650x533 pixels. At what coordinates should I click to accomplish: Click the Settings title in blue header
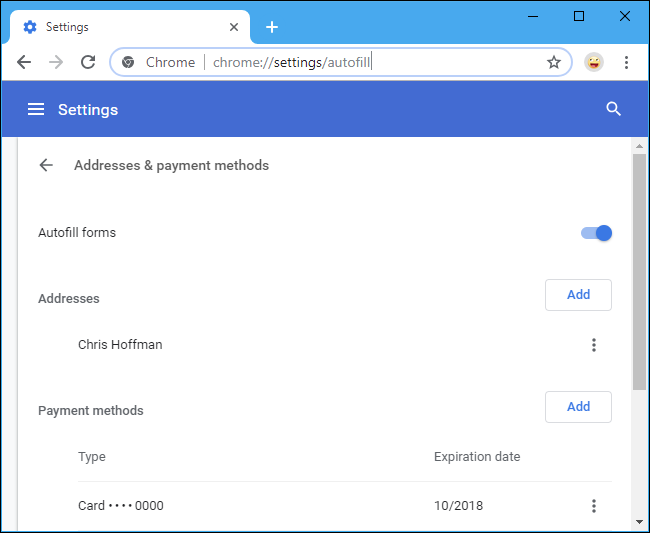[x=88, y=110]
